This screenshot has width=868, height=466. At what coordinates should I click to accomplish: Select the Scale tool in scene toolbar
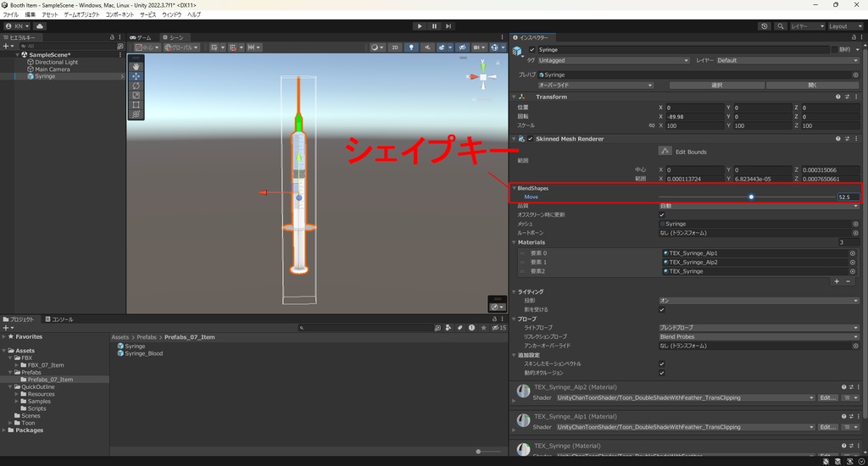coord(136,95)
